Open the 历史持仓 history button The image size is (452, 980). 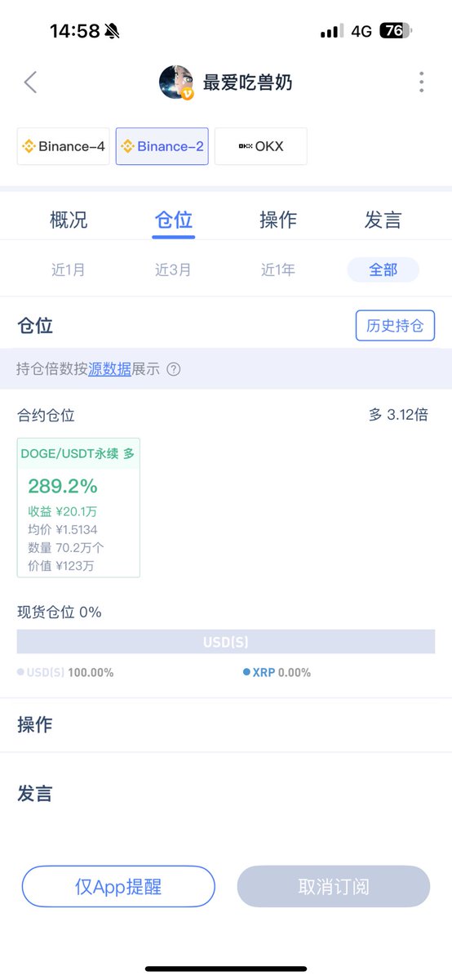tap(396, 326)
